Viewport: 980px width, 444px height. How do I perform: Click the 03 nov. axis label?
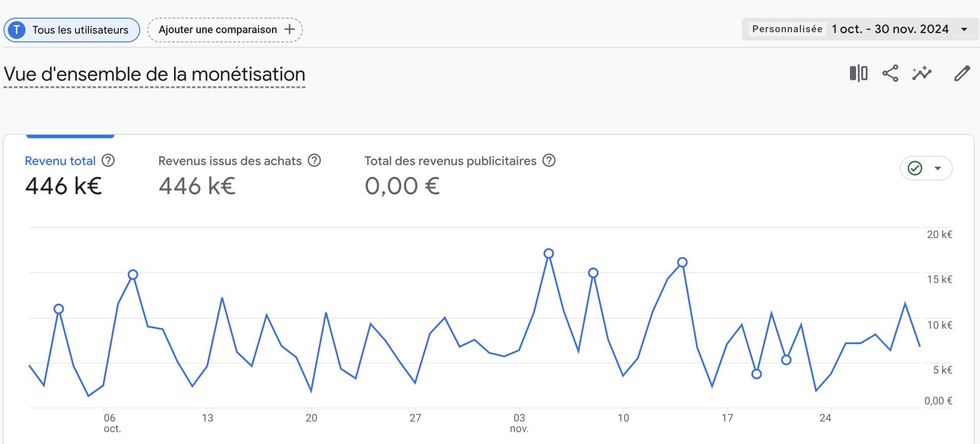click(519, 423)
